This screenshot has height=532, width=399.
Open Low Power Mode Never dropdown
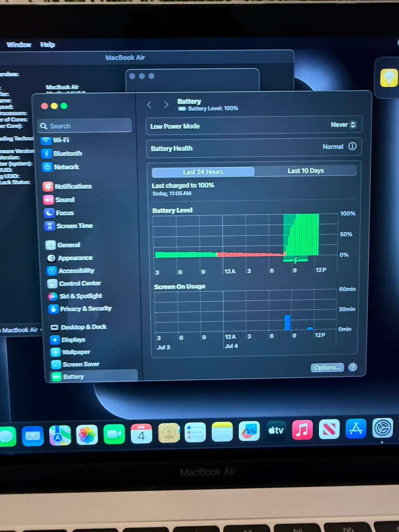click(x=344, y=125)
